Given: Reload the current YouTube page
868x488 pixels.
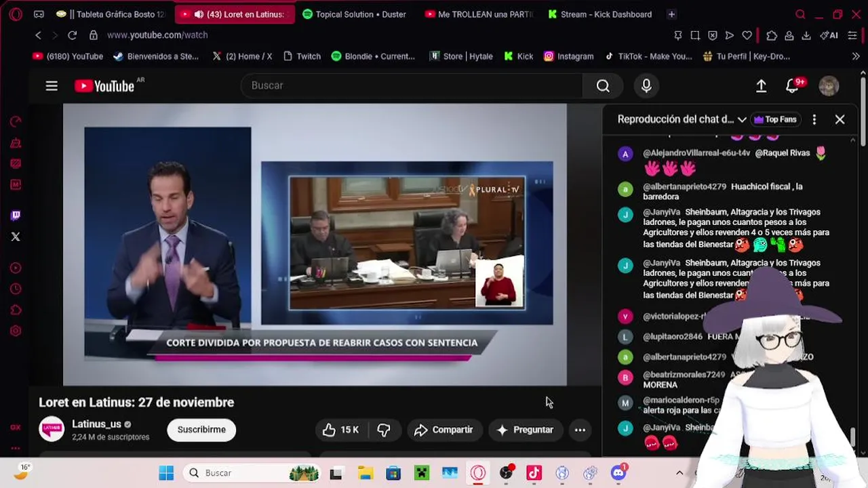Looking at the screenshot, I should coord(72,35).
